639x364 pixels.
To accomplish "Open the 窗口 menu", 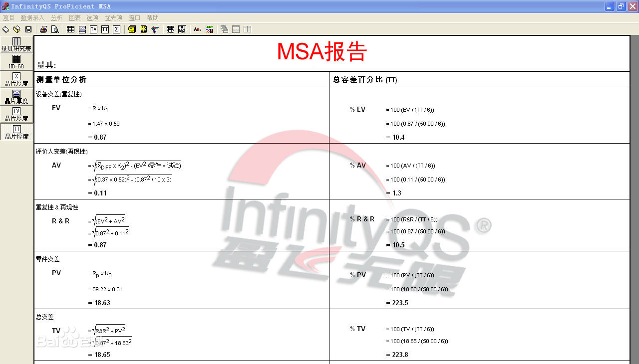I will point(134,18).
